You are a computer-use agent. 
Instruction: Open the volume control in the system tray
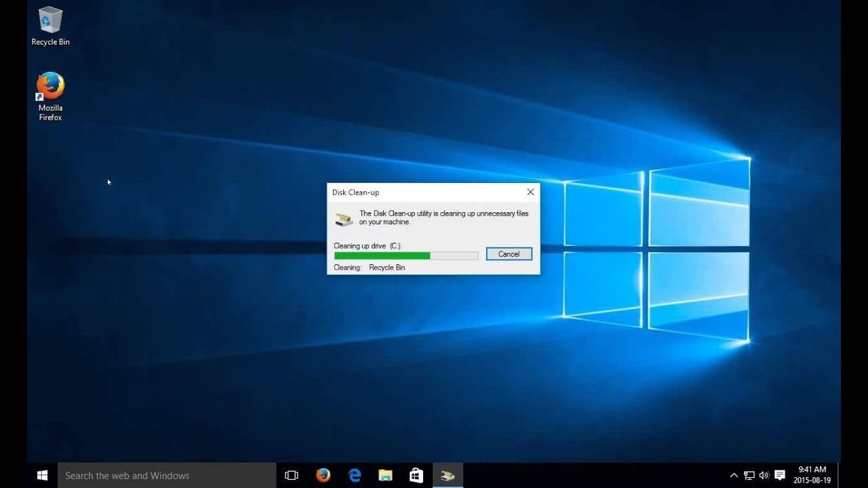point(764,474)
